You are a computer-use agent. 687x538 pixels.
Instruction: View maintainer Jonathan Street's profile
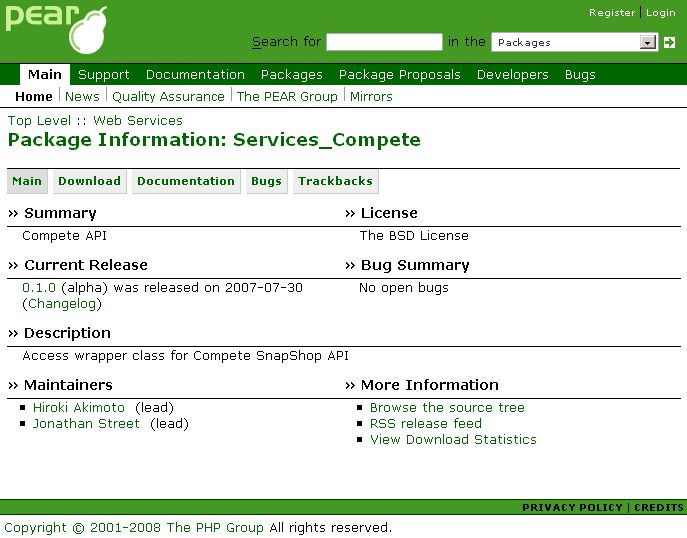point(86,424)
